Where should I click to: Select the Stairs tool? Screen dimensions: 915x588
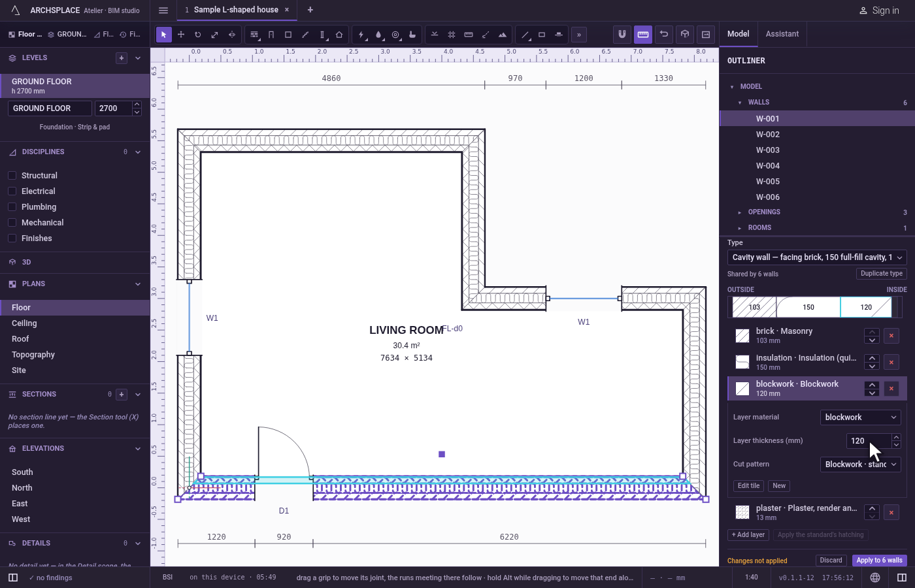point(305,35)
